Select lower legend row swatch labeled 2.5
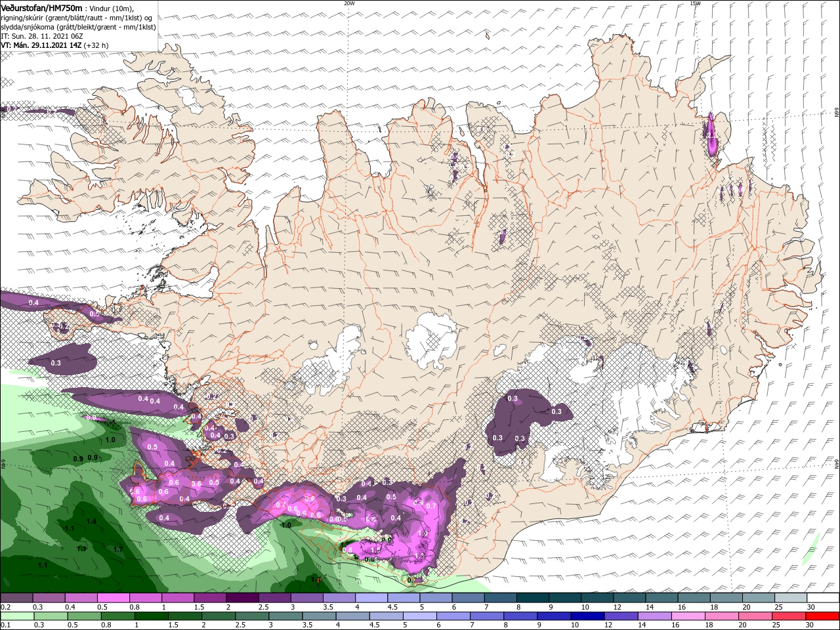 point(251,616)
